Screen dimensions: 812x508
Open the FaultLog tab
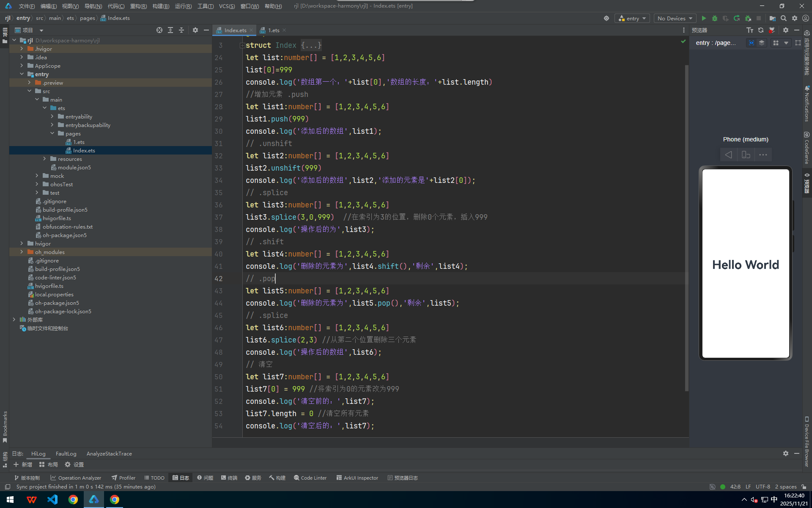66,453
